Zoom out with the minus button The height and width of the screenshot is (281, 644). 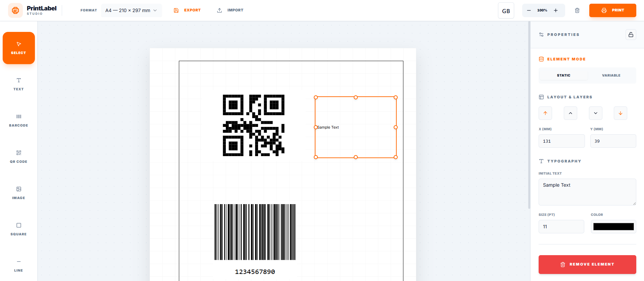click(x=529, y=10)
